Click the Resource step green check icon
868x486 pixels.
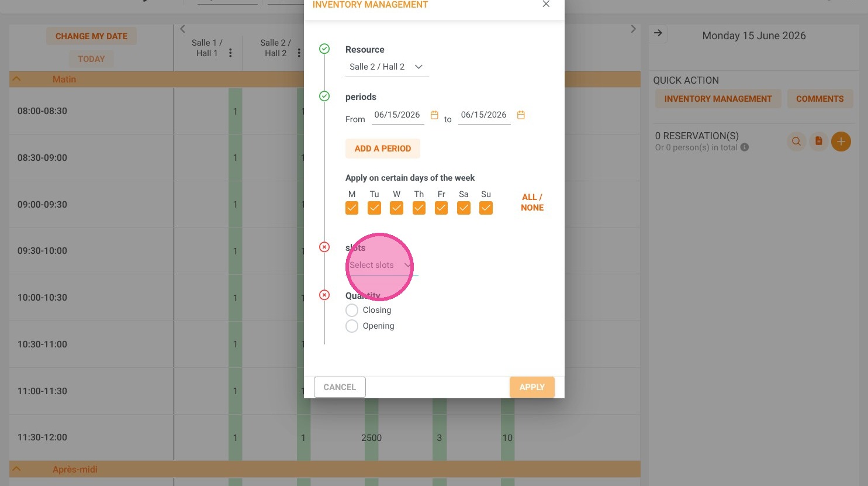pos(324,49)
